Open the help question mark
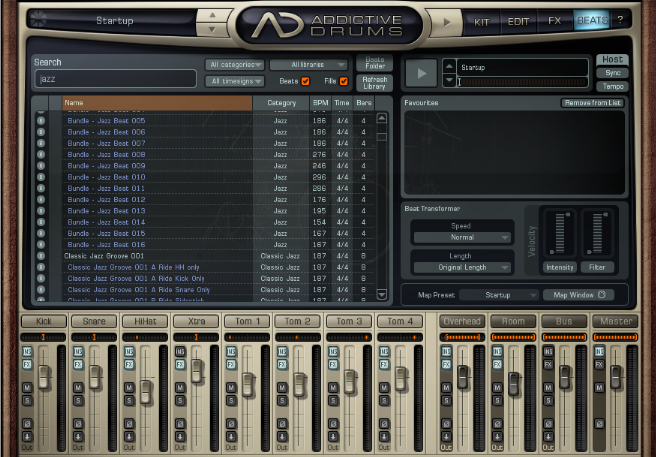This screenshot has width=656, height=457. tap(620, 19)
